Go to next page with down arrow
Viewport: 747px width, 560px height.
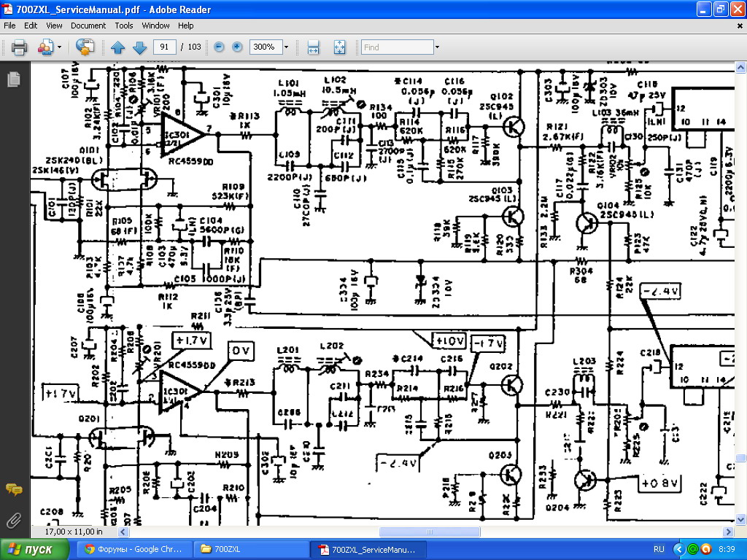coord(139,47)
